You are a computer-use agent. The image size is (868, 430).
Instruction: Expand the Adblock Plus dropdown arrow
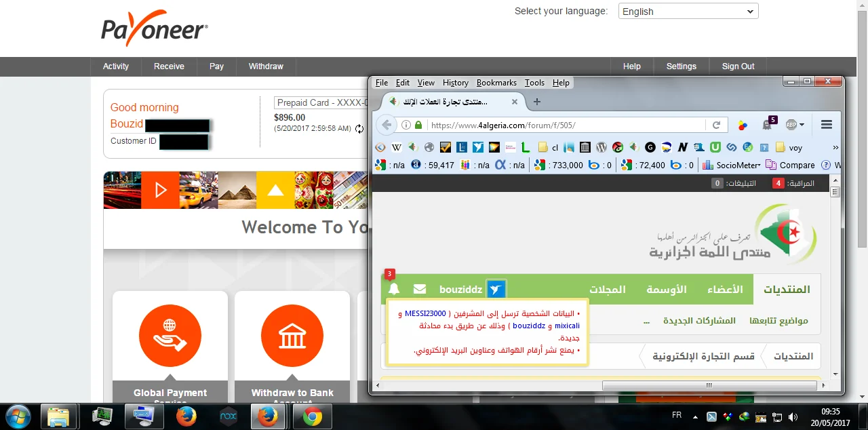802,125
